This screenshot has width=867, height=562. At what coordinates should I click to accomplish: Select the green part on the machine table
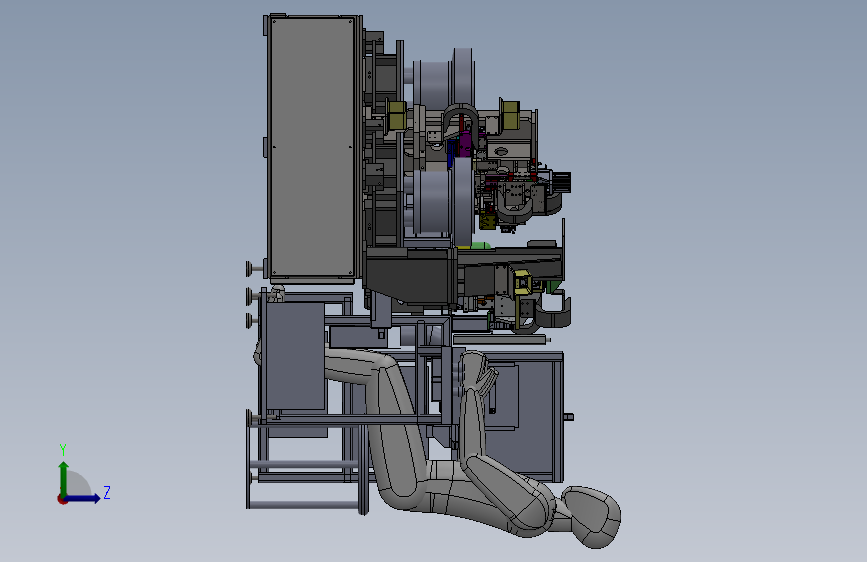pos(480,245)
